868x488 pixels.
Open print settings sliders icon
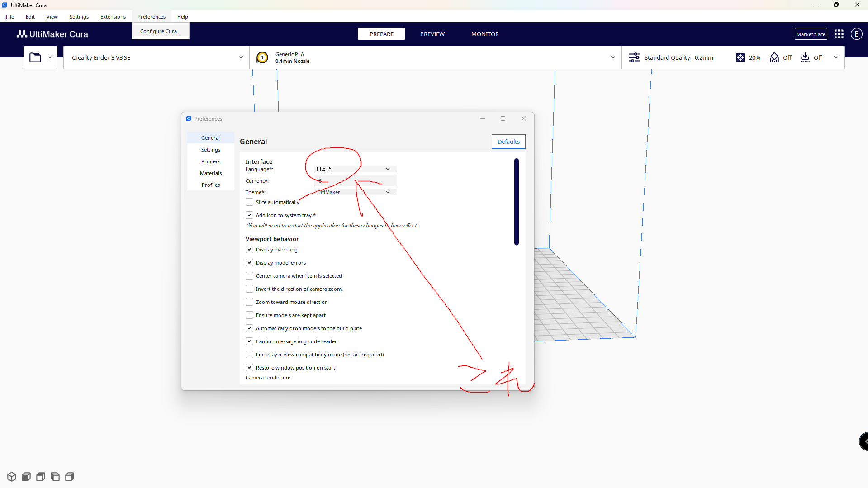click(x=634, y=57)
